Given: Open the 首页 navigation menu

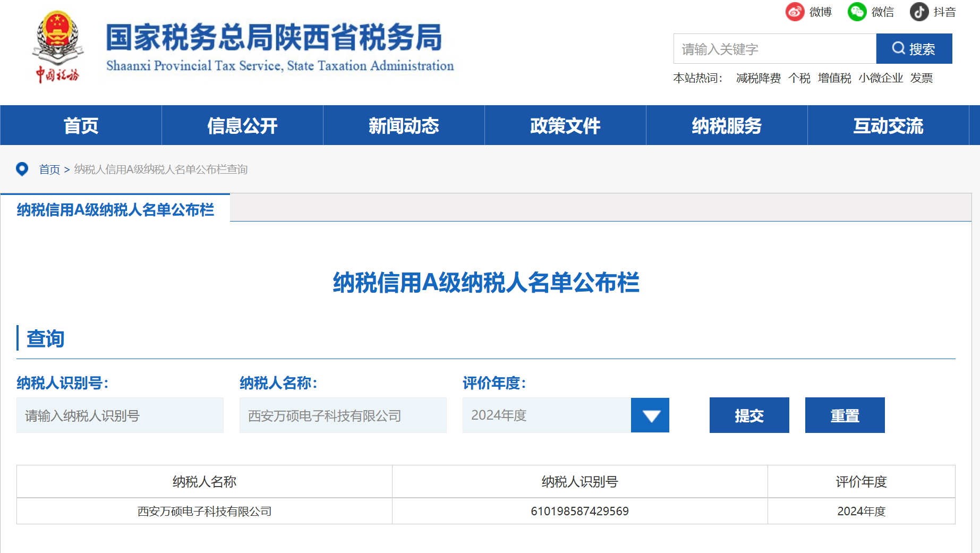Looking at the screenshot, I should click(81, 125).
